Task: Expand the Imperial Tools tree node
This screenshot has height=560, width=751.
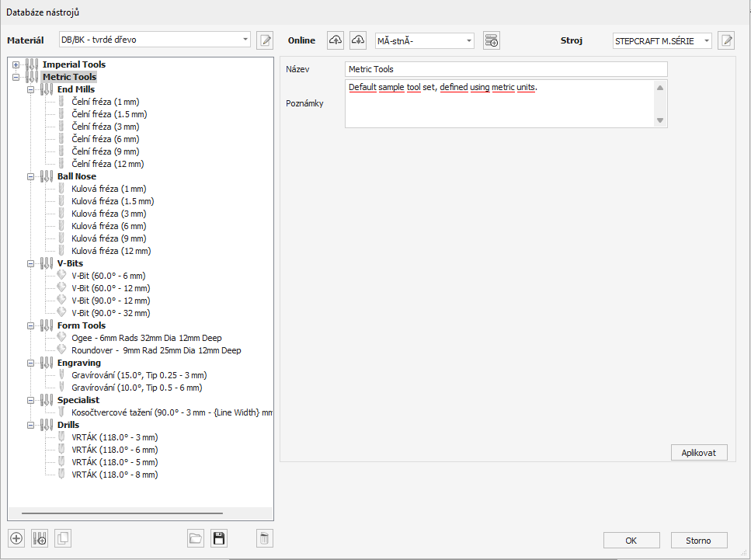Action: click(x=16, y=64)
